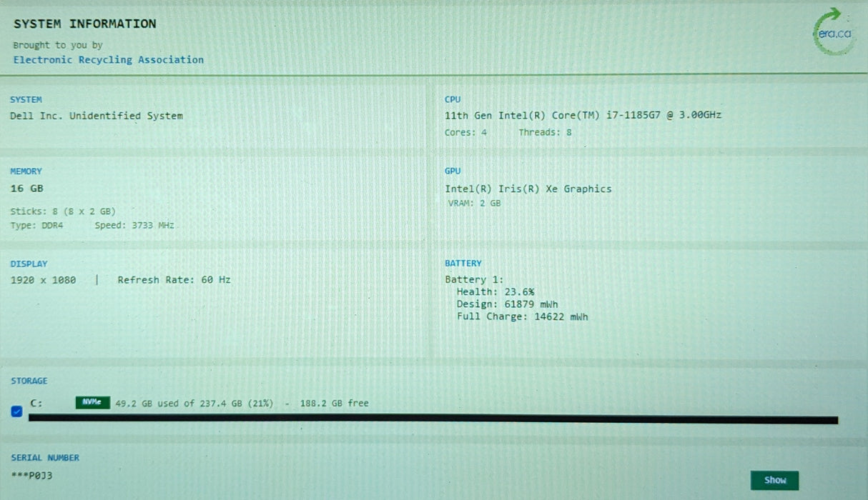Click the SYSTEM section heading

point(26,100)
